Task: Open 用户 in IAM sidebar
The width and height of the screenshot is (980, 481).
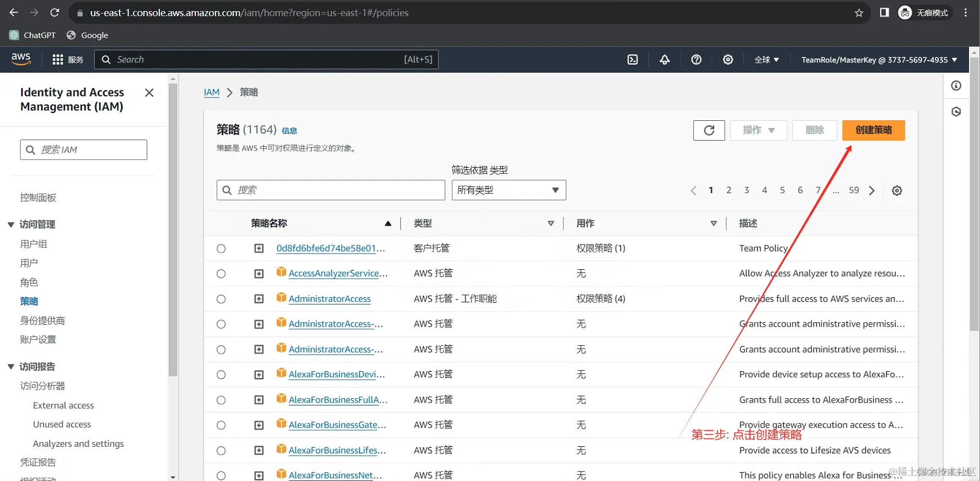Action: pyautogui.click(x=29, y=263)
